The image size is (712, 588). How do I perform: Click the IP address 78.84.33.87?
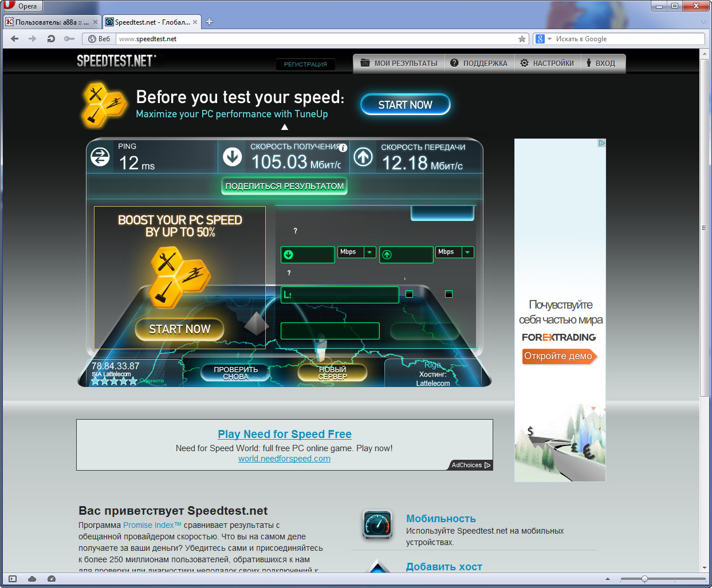tap(116, 366)
